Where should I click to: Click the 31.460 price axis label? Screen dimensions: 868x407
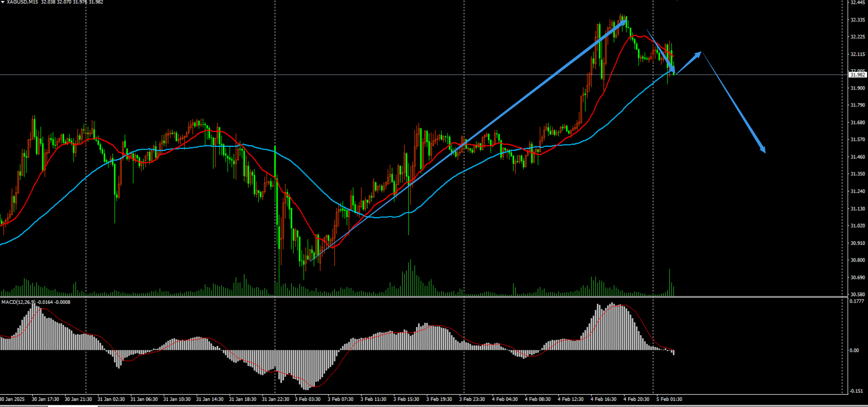click(x=858, y=156)
